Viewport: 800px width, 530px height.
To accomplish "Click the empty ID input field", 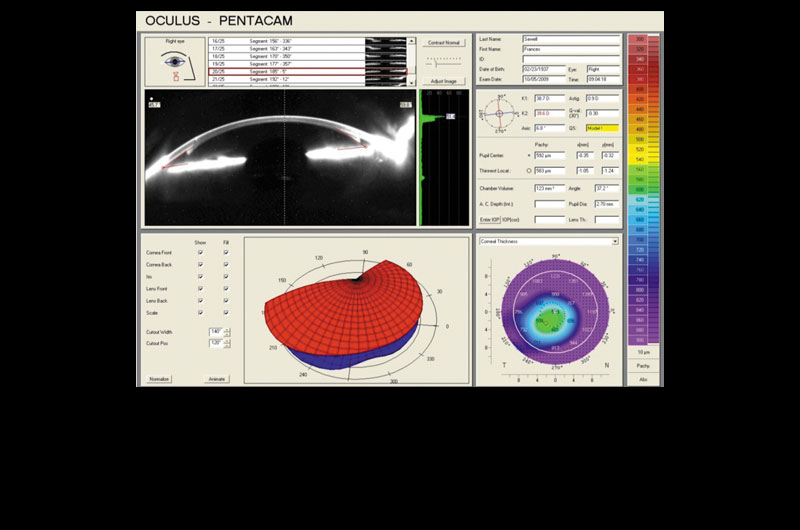I will [571, 59].
